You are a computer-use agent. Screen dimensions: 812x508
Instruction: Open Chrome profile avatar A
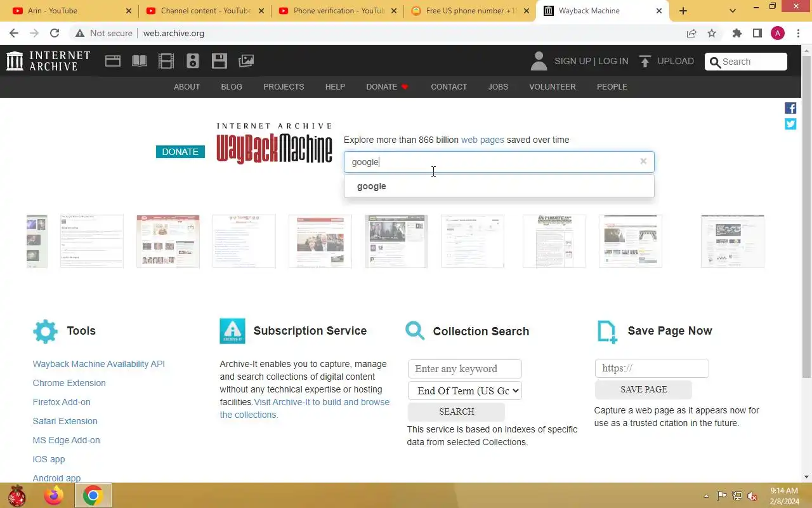(778, 33)
